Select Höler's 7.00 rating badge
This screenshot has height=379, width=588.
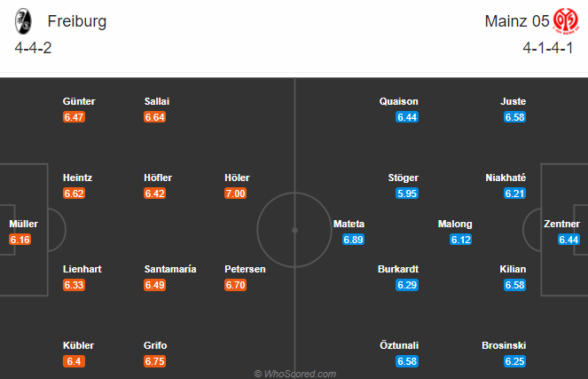[236, 193]
